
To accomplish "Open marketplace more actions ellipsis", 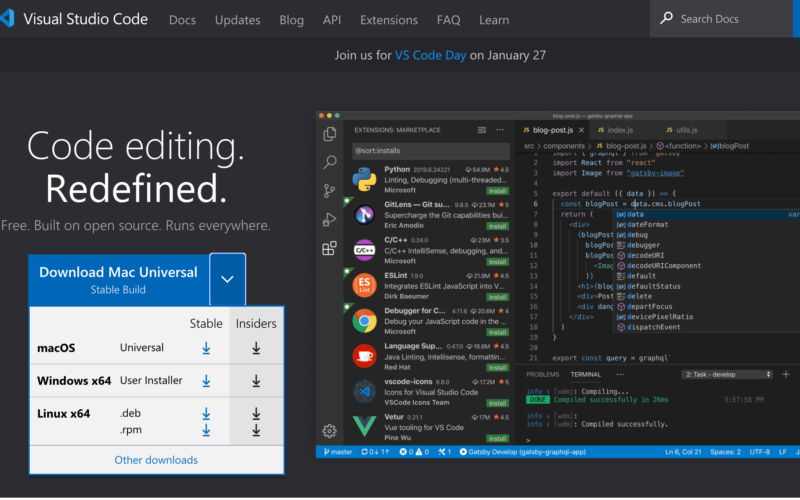I will pyautogui.click(x=500, y=130).
